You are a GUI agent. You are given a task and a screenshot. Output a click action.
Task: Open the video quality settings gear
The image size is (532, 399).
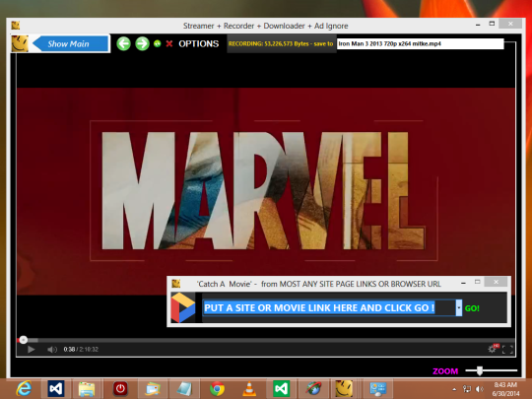click(x=493, y=349)
